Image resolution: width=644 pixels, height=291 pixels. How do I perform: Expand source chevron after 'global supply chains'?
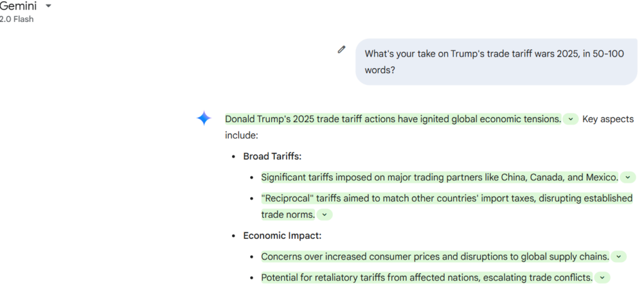coord(619,257)
